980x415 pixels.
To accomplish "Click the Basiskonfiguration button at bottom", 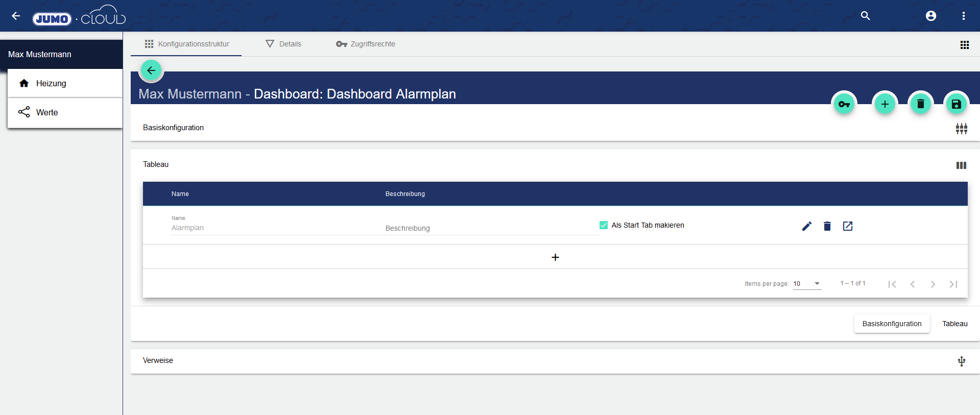I will pos(892,324).
